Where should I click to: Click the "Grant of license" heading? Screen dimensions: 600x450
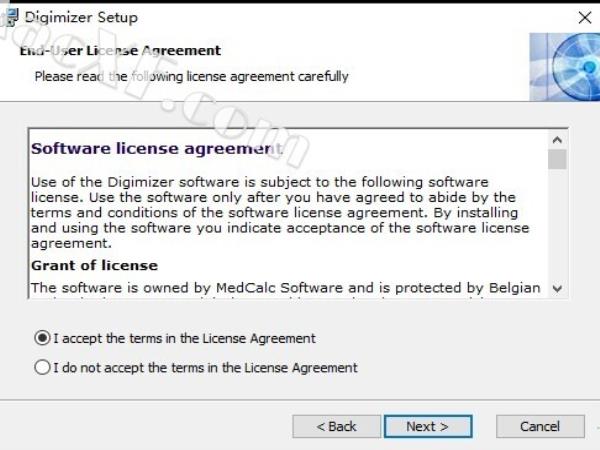tap(95, 265)
